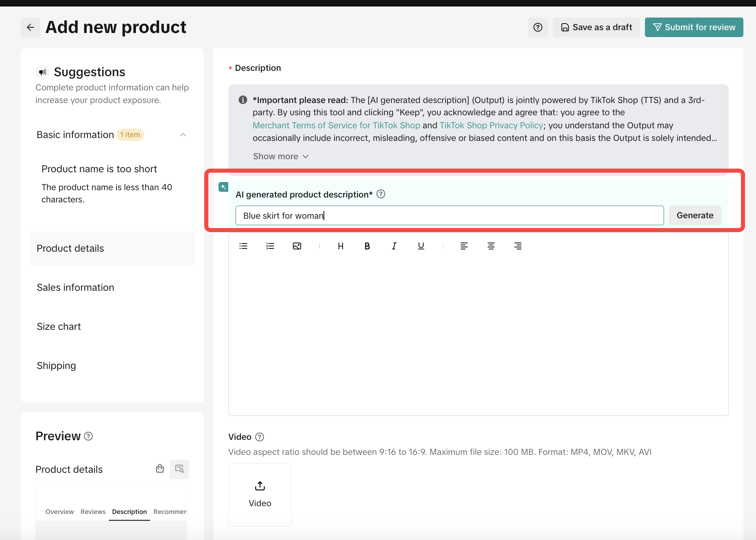
Task: Switch preview to search view icon
Action: pyautogui.click(x=179, y=469)
